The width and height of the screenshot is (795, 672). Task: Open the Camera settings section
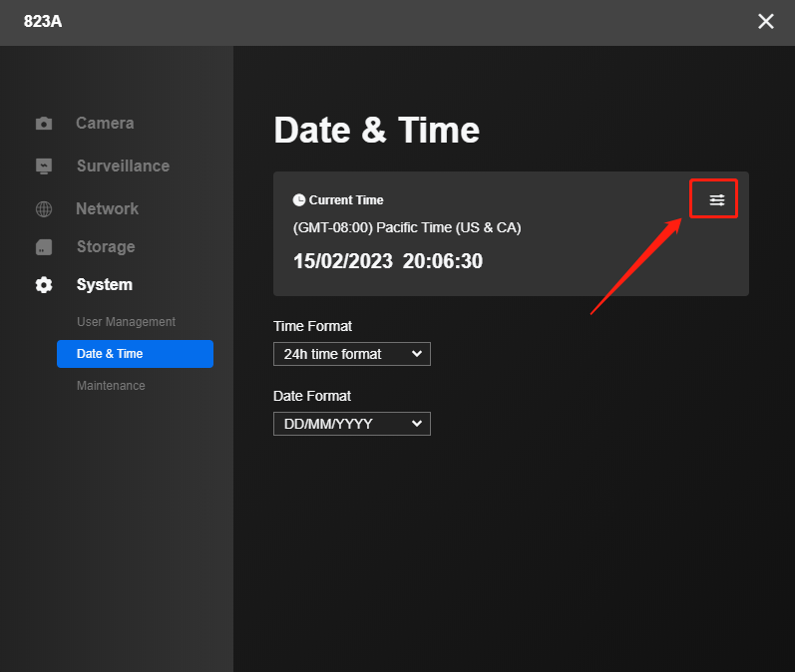point(105,124)
